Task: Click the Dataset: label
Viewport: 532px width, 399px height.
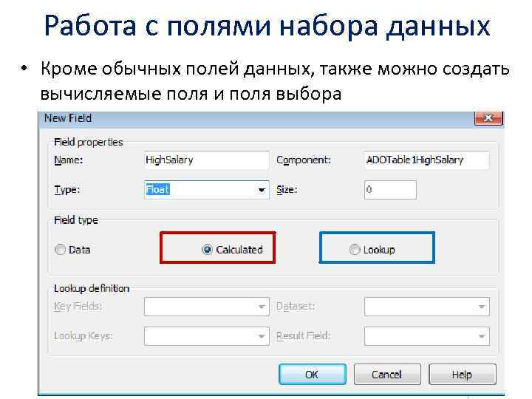Action: pyautogui.click(x=296, y=307)
